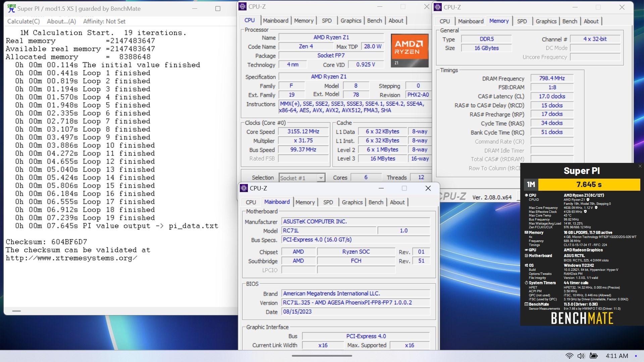Click the Threads count field showing 12

421,177
